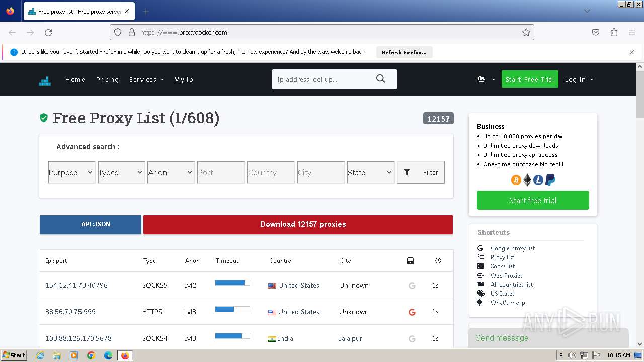Click the clock icon column header
Viewport: 644px width, 362px height.
438,260
